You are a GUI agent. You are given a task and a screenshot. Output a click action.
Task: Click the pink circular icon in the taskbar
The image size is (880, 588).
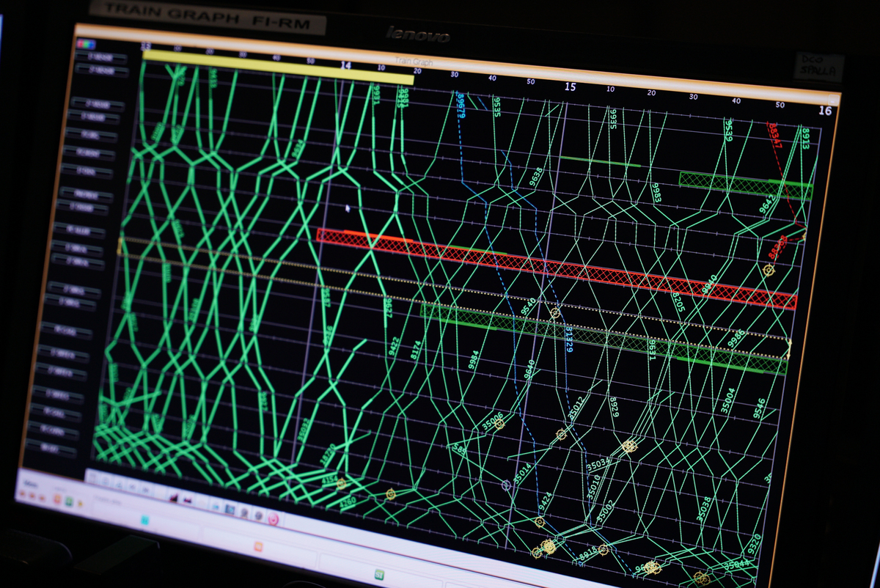point(274,518)
